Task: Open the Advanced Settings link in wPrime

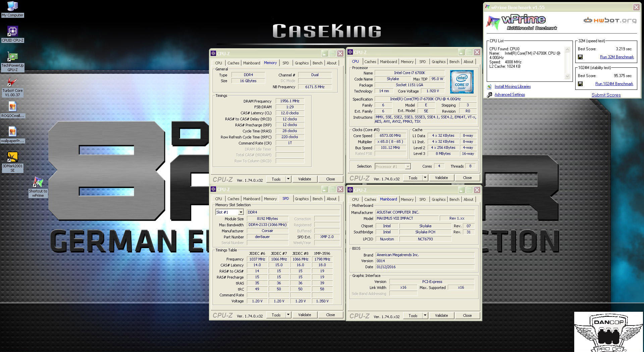Action: click(509, 95)
